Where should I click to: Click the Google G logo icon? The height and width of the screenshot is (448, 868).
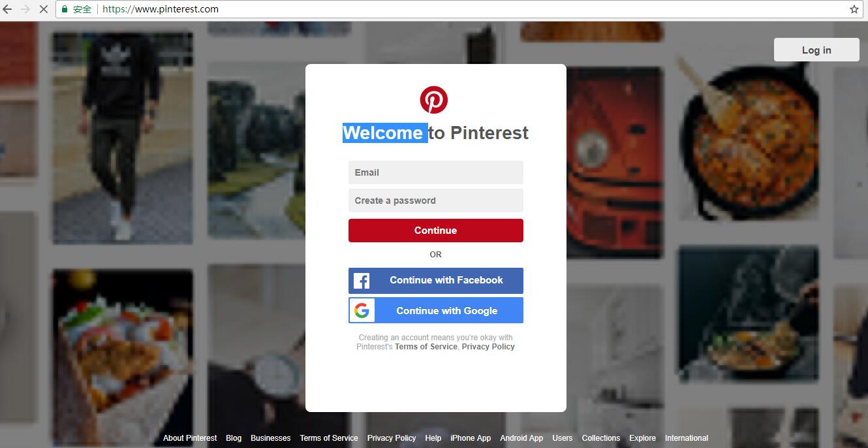tap(362, 310)
